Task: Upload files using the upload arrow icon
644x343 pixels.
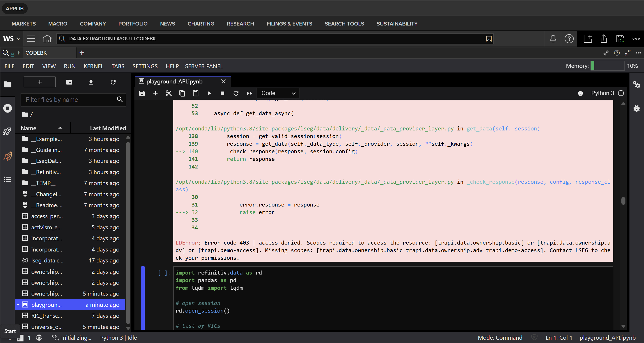Action: (91, 82)
